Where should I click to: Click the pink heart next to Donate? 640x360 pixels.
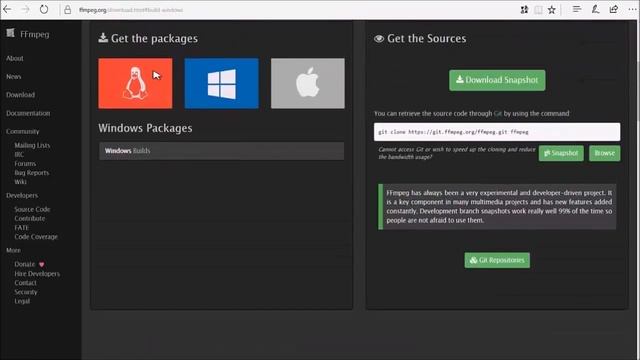coord(41,264)
